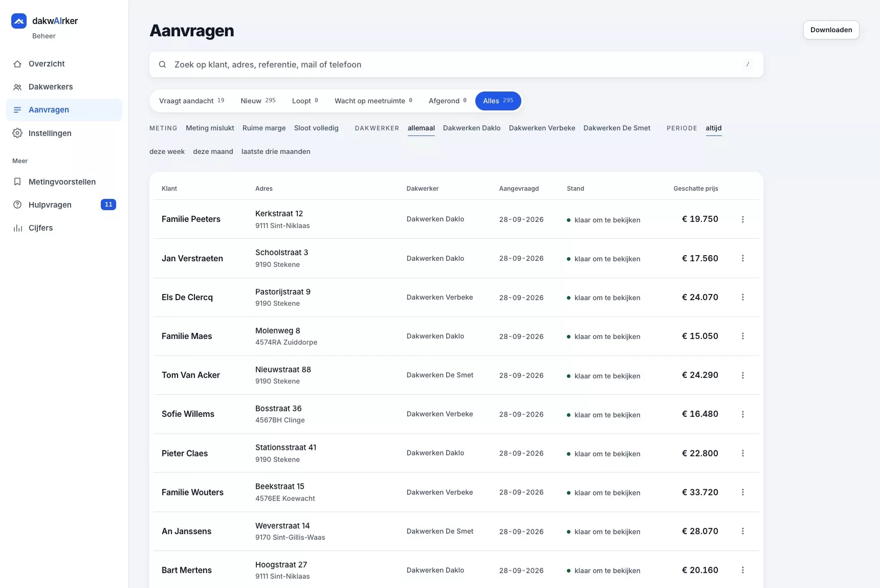Open row menu for Jan Verstraeten

743,258
